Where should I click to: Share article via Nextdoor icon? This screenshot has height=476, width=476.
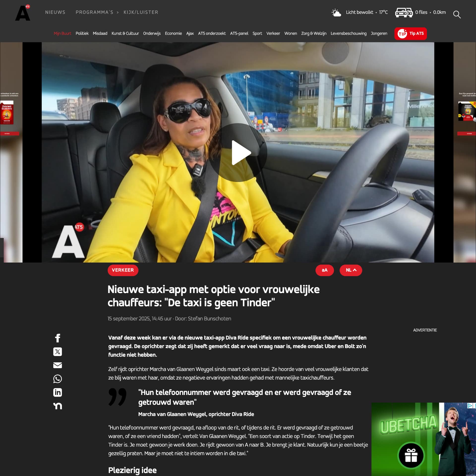tap(58, 406)
